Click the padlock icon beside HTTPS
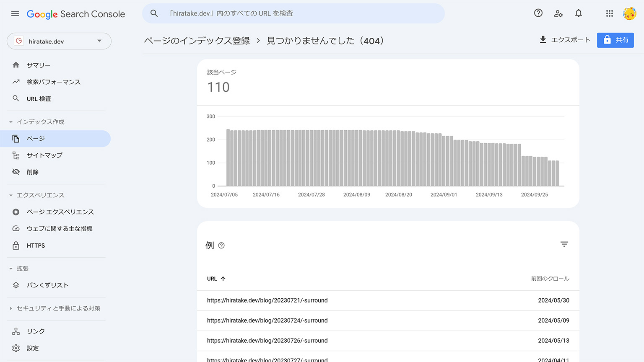This screenshot has height=362, width=644. [16, 246]
